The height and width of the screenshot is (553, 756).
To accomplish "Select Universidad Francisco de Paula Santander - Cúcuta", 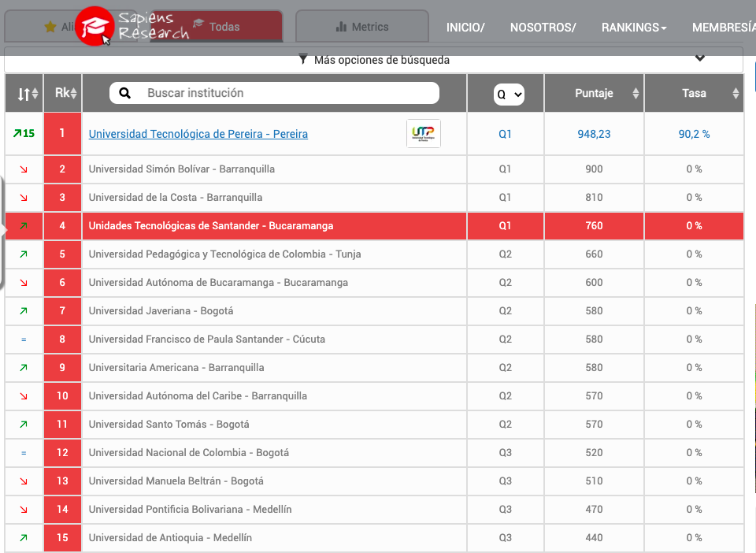I will (207, 339).
